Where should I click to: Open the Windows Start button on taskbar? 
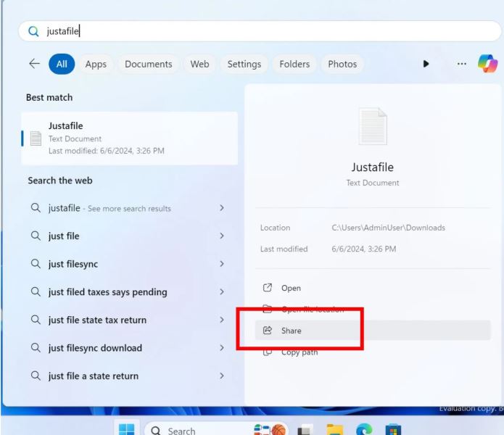(x=126, y=429)
